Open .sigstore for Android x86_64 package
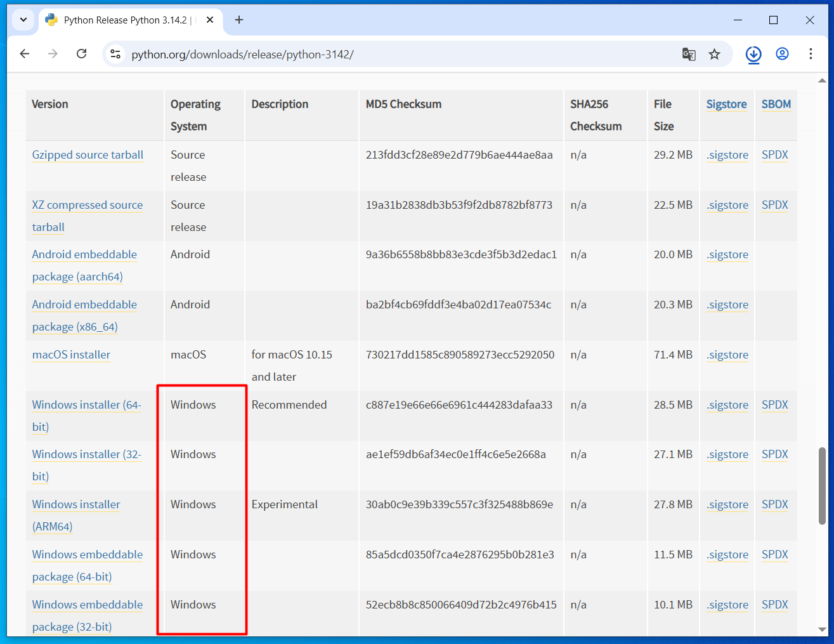The image size is (834, 644). [727, 305]
